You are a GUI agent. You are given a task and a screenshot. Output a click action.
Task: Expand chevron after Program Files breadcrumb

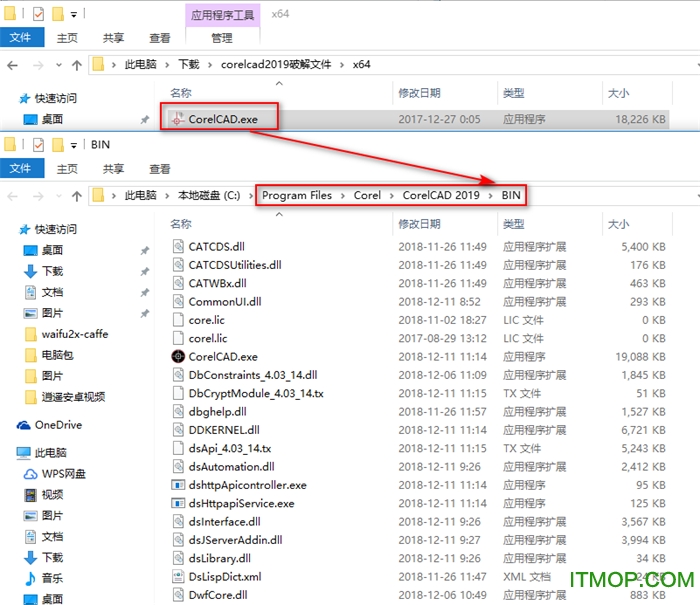(342, 196)
